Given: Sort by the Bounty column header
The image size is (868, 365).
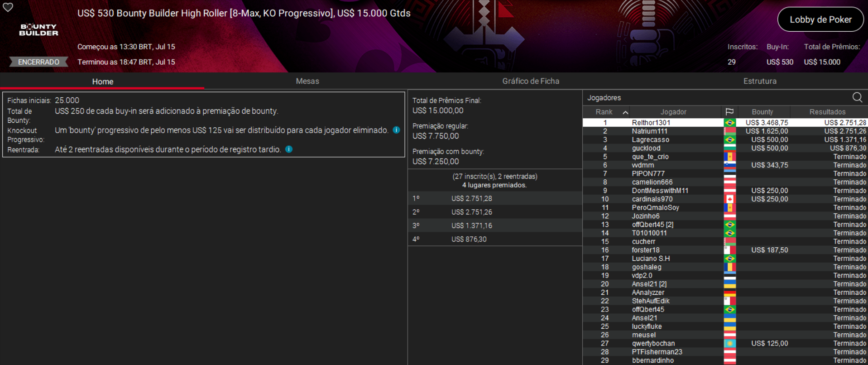Looking at the screenshot, I should point(762,112).
